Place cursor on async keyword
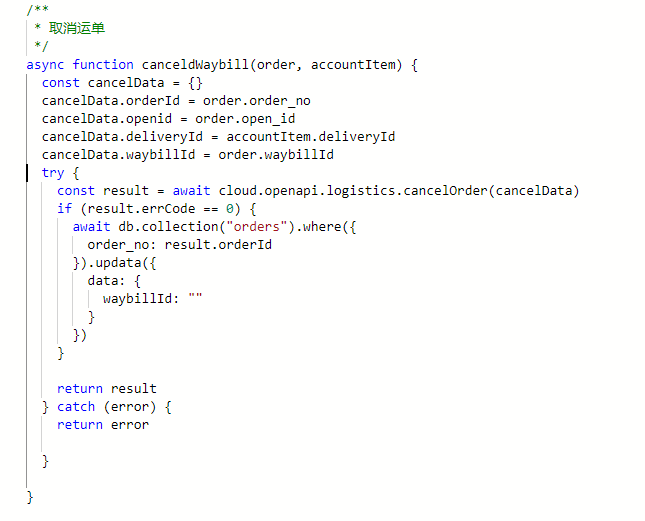This screenshot has height=521, width=645. tap(45, 65)
